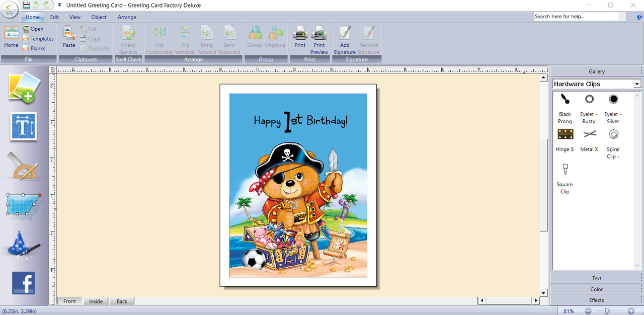Select the Spiral Clip thumbnail
The image size is (644, 315).
coord(613,134)
